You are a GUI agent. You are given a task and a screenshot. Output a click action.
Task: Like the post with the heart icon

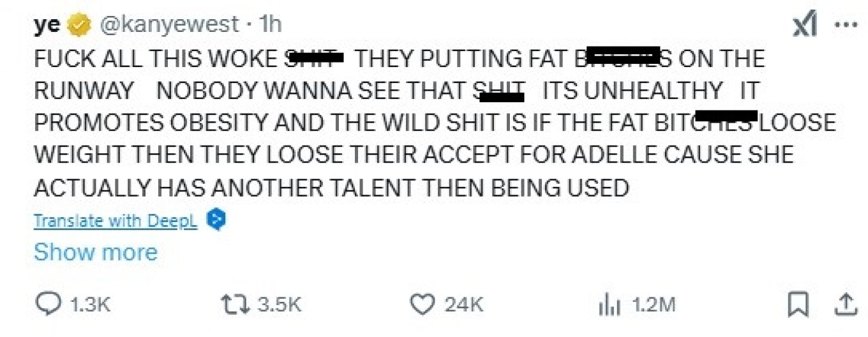[x=421, y=305]
